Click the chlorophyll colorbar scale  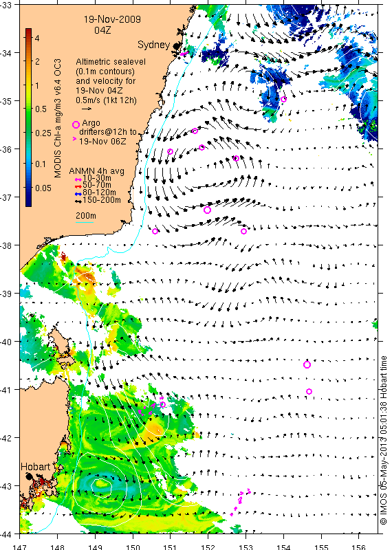[28, 117]
